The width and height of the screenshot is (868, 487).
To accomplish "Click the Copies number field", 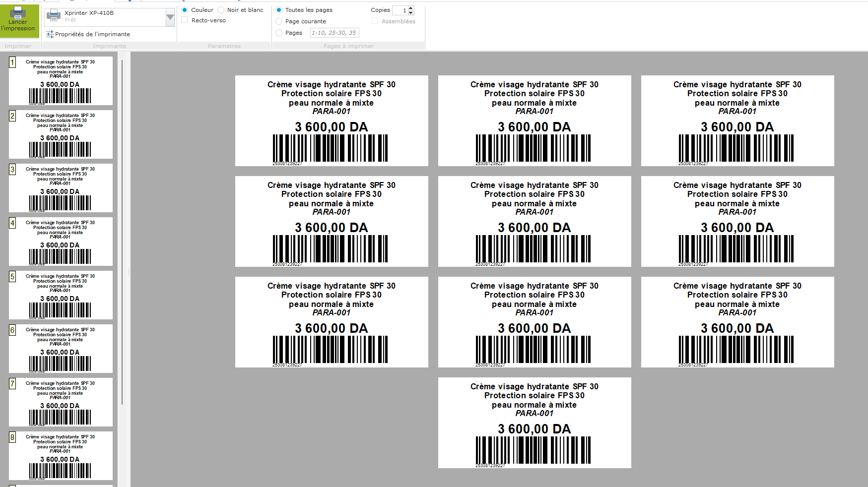I will (400, 10).
